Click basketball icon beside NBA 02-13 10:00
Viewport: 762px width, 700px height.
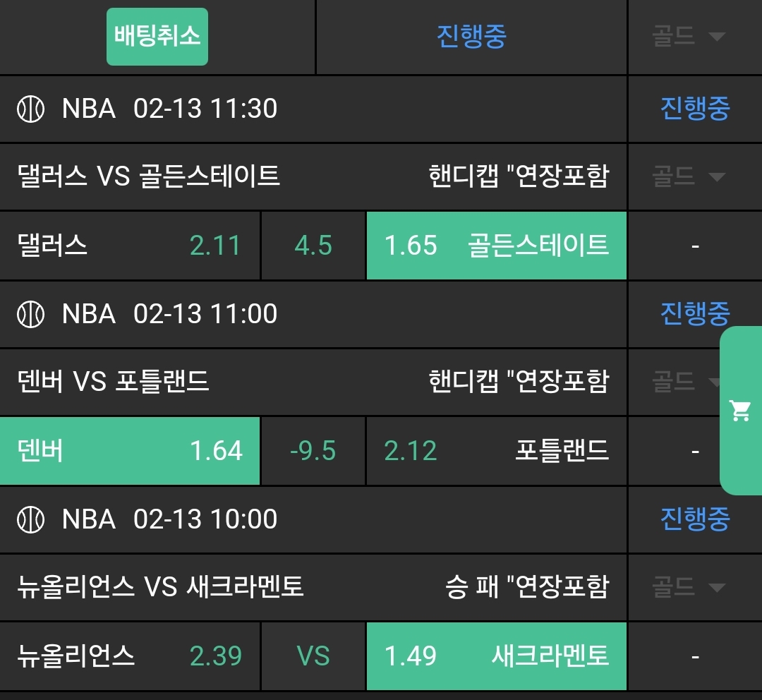pos(31,519)
